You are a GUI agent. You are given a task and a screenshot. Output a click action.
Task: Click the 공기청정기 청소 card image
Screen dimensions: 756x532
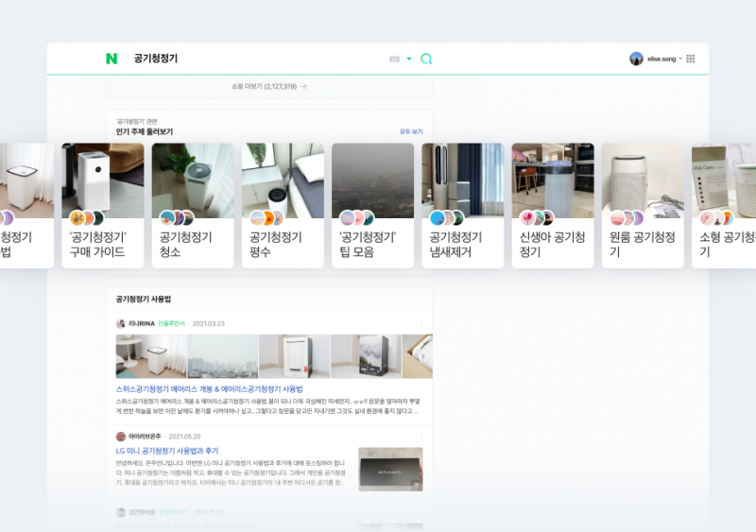[193, 180]
